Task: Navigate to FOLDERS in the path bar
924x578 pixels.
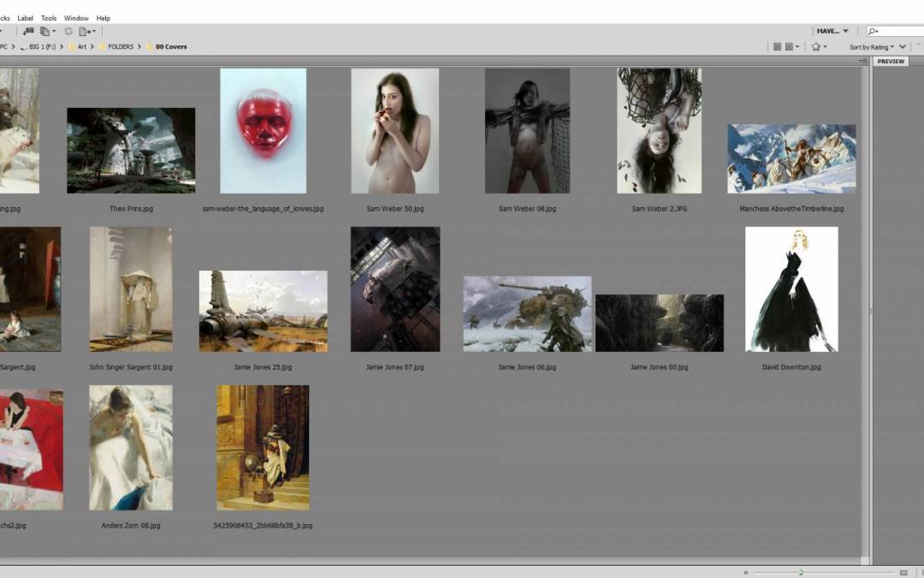Action: [x=120, y=47]
